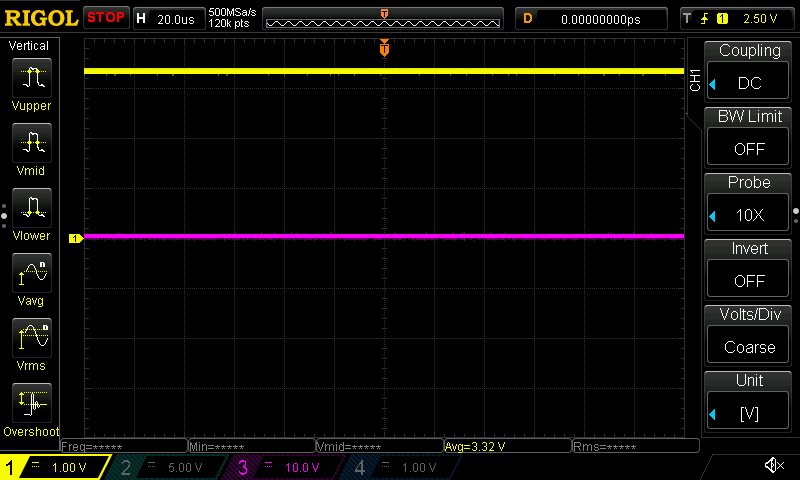800x480 pixels.
Task: Click the Rms measurement readout
Action: coord(636,446)
